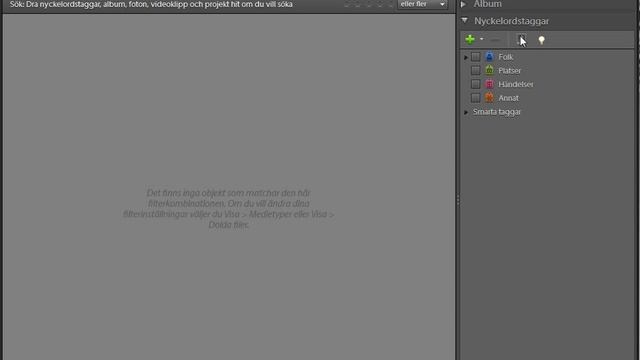640x360 pixels.
Task: Tick the checkbox next to Händelser
Action: [476, 84]
